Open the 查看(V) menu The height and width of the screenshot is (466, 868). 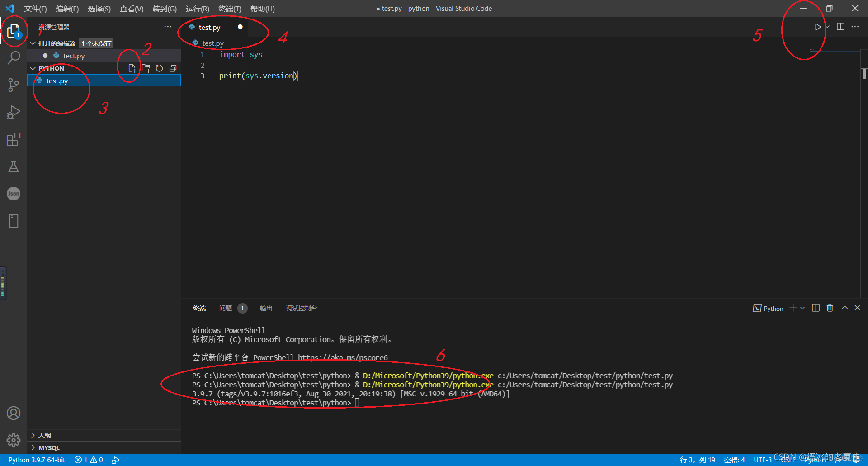coord(132,9)
